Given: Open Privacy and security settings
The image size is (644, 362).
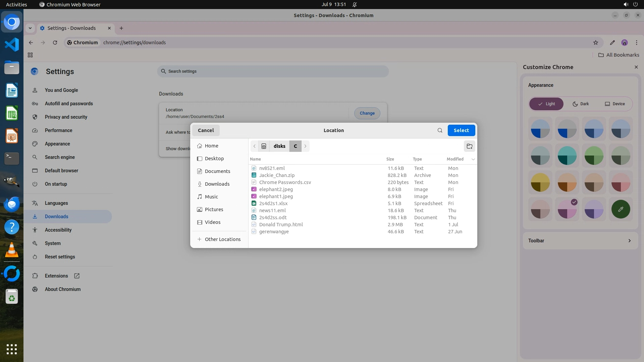Looking at the screenshot, I should click(x=66, y=117).
